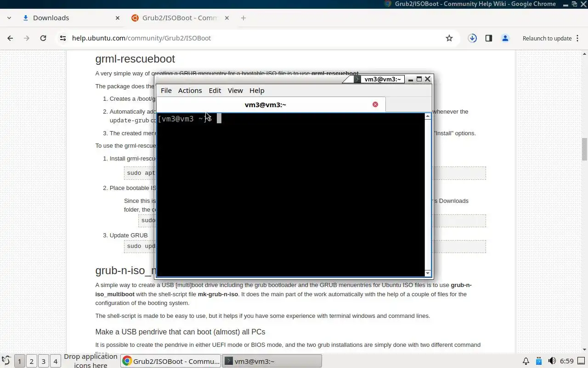Go back using Chrome's back arrow
Viewport: 588px width, 368px height.
[x=10, y=38]
